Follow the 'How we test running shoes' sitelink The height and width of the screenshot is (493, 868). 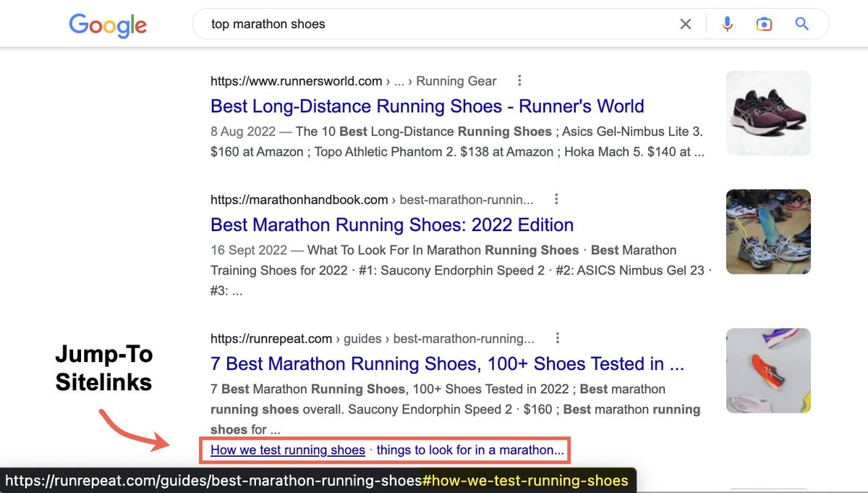[x=288, y=450]
